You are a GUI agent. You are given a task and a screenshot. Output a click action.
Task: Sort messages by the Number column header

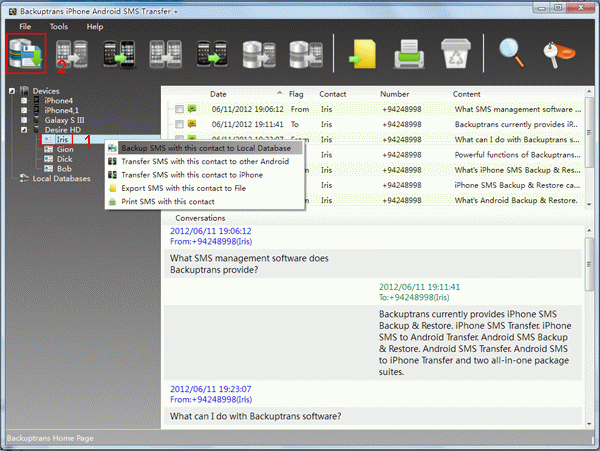click(395, 94)
